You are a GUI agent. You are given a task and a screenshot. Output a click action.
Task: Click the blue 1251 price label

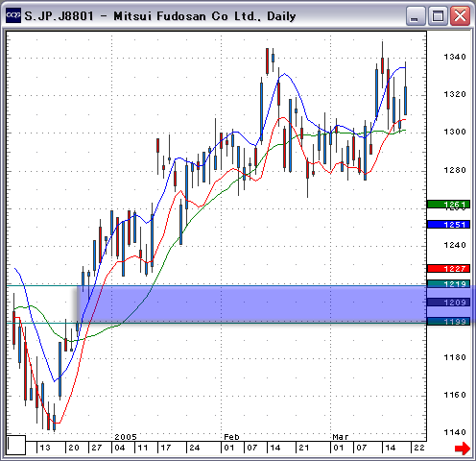click(x=448, y=225)
